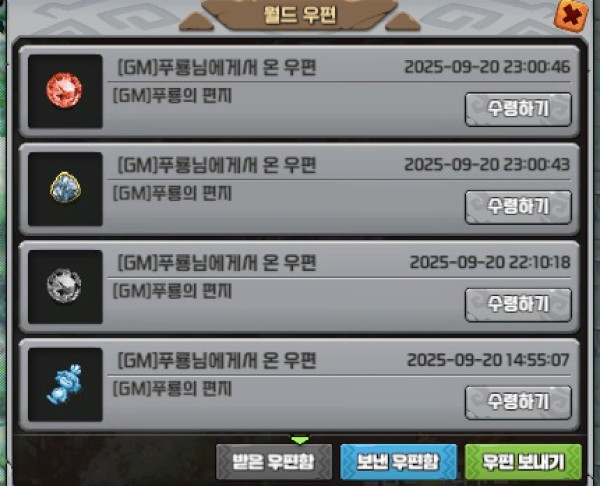Click the blue crystal creature icon
The width and height of the screenshot is (600, 486).
click(x=64, y=385)
